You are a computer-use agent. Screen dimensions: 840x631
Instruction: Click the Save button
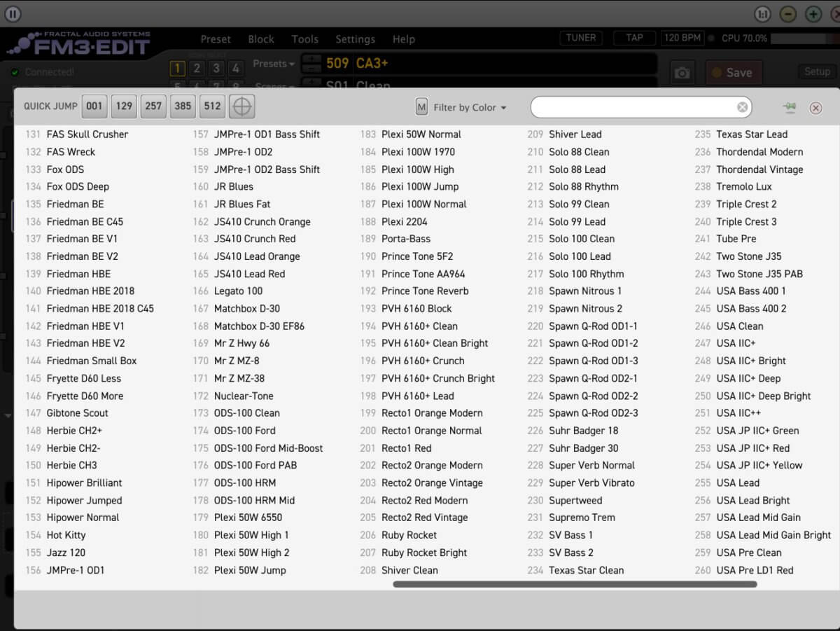734,73
